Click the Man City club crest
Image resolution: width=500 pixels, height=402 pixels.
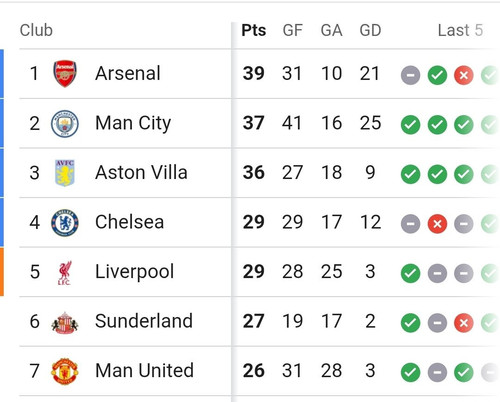65,124
